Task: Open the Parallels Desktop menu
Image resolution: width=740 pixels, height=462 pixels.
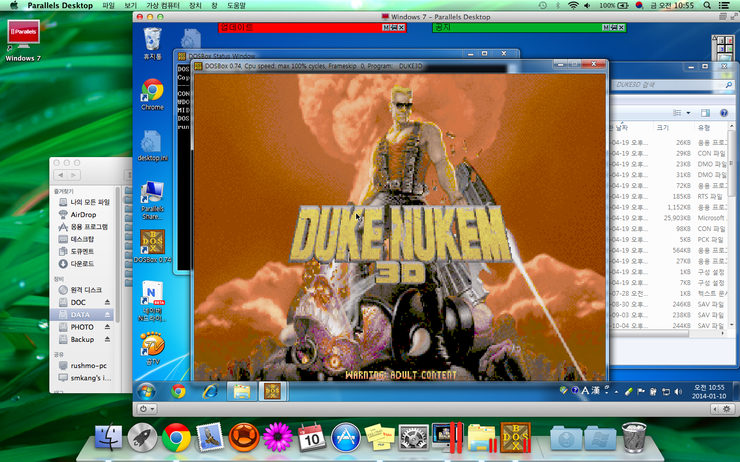Action: pos(60,5)
